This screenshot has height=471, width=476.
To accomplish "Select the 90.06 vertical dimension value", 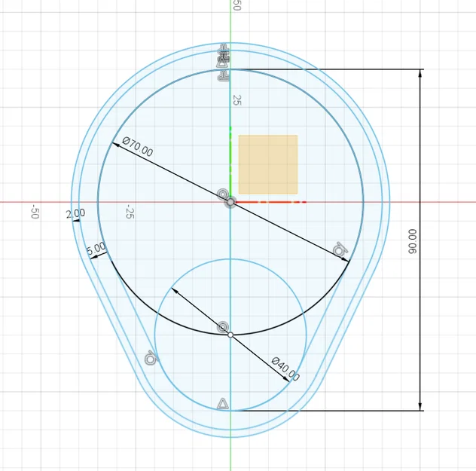I will coord(412,241).
